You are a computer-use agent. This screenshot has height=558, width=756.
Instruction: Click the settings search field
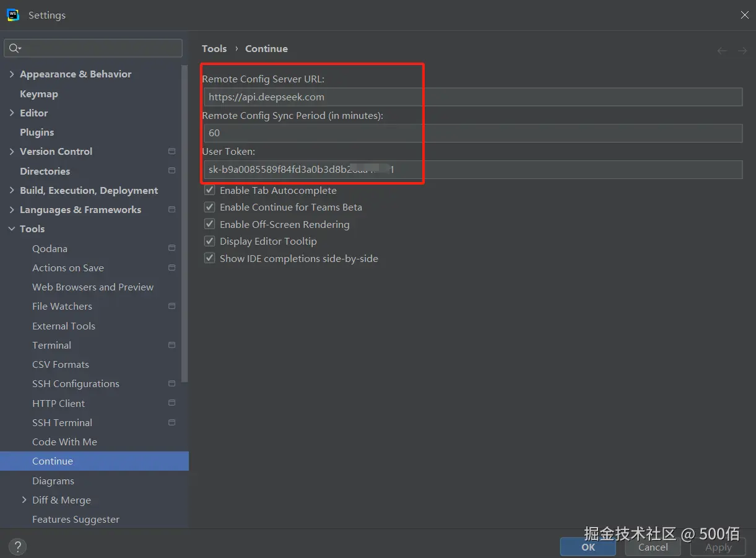pyautogui.click(x=93, y=48)
